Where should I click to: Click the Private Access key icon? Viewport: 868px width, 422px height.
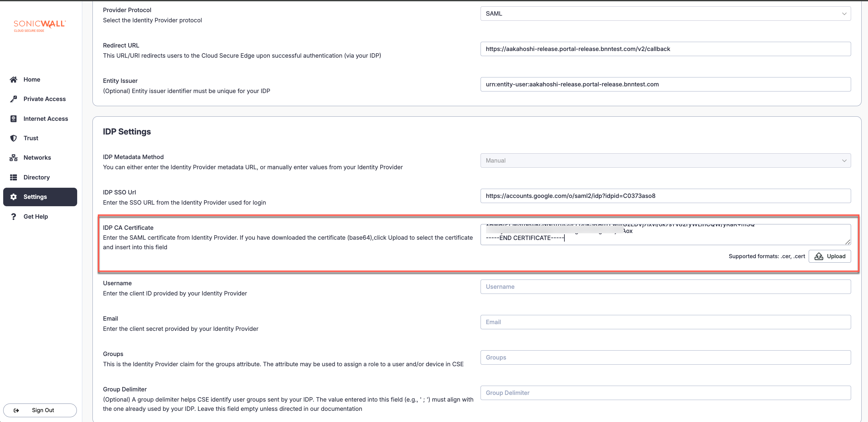click(x=13, y=99)
